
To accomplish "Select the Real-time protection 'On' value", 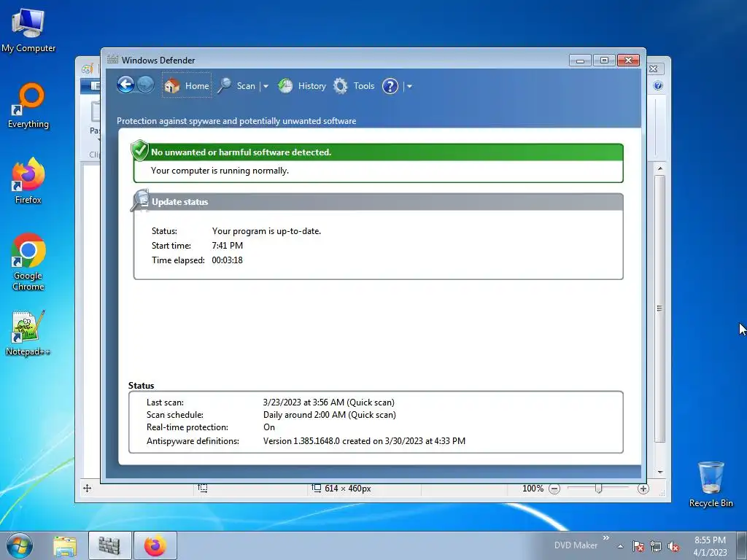I will pyautogui.click(x=269, y=427).
